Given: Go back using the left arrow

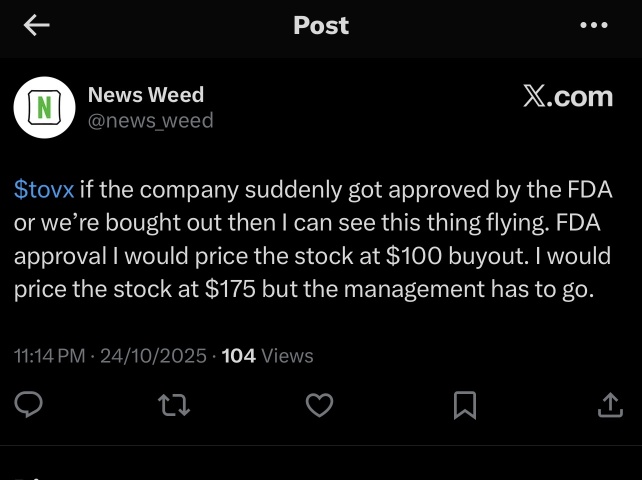Looking at the screenshot, I should coord(36,26).
